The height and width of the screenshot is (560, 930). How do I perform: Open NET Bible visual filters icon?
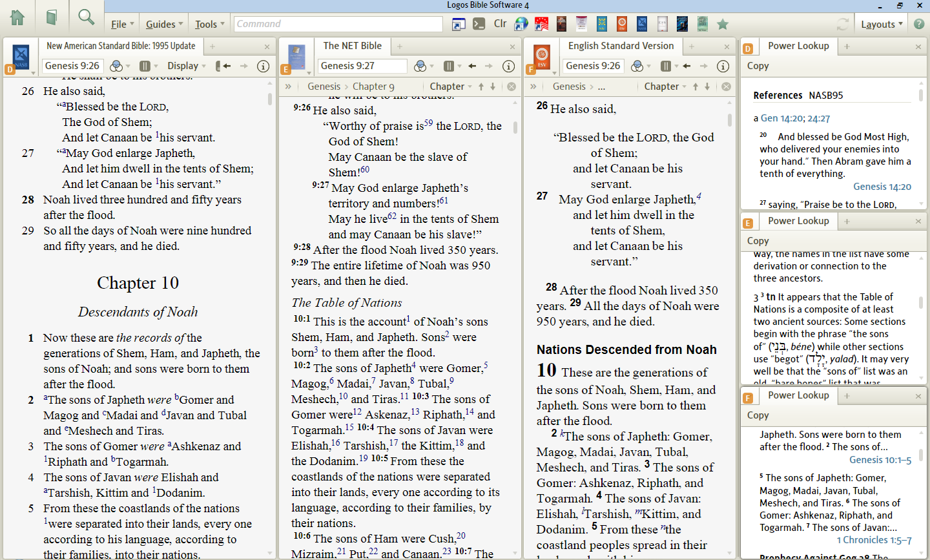point(420,66)
